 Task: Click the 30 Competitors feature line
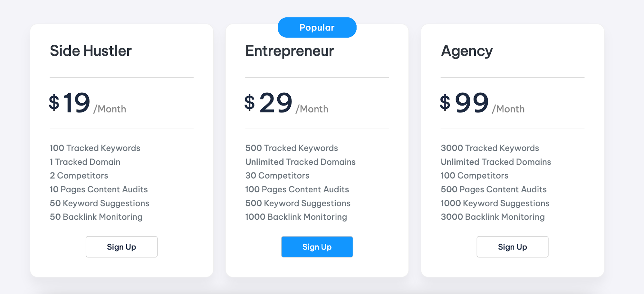(x=277, y=176)
